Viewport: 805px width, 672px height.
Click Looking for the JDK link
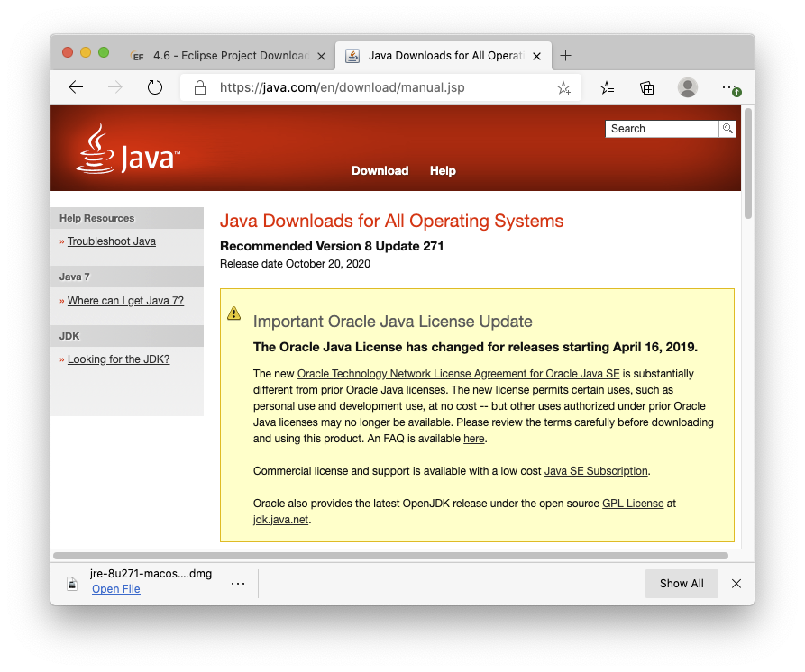click(x=118, y=359)
